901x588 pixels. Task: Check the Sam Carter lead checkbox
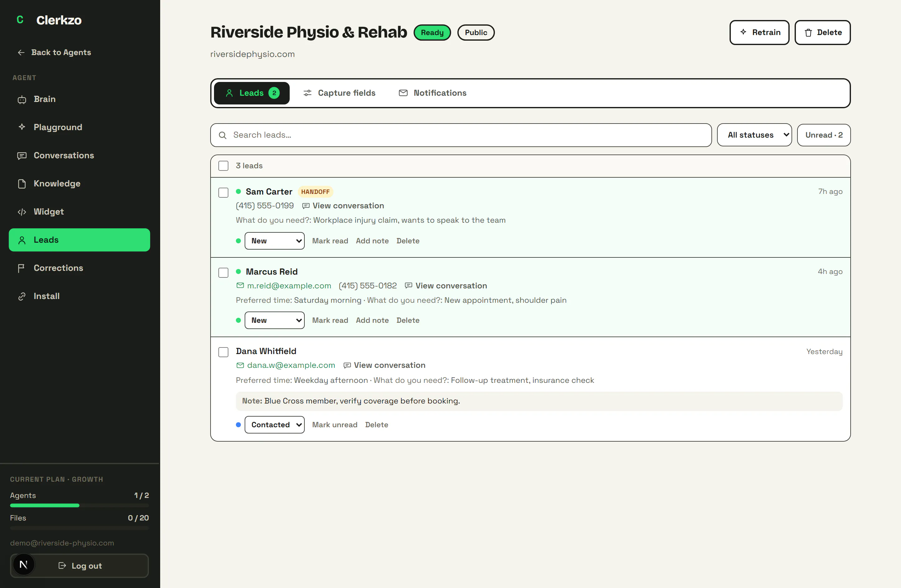pos(223,193)
